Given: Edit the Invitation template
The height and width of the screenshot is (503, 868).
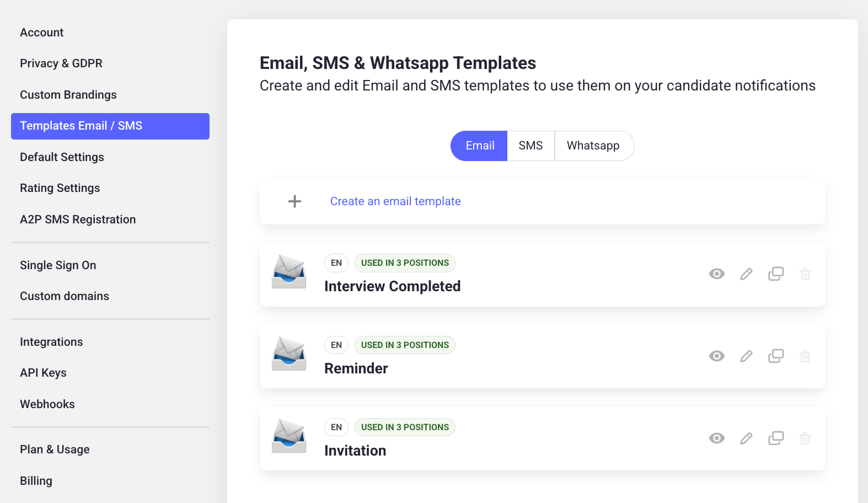Looking at the screenshot, I should (x=746, y=438).
